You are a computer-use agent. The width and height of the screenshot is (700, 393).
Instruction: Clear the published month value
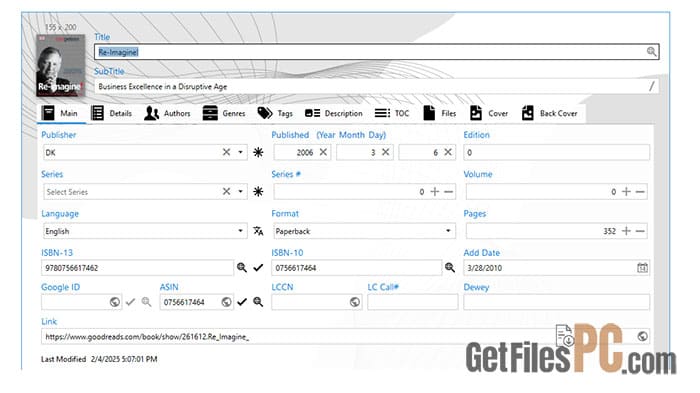385,152
